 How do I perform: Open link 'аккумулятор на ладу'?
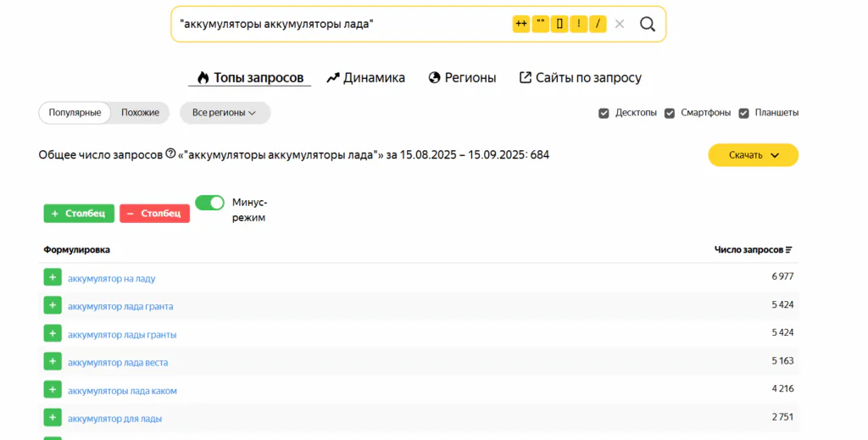coord(111,278)
